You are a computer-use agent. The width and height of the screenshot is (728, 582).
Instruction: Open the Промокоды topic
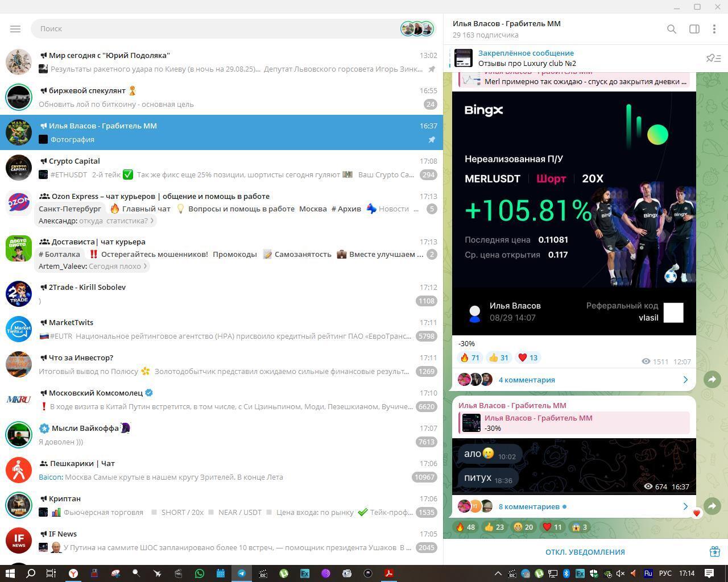[x=235, y=254]
